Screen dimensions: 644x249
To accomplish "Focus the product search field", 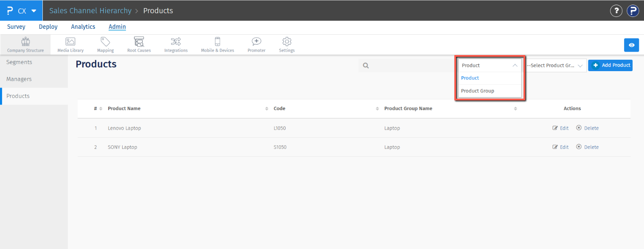I will (407, 66).
